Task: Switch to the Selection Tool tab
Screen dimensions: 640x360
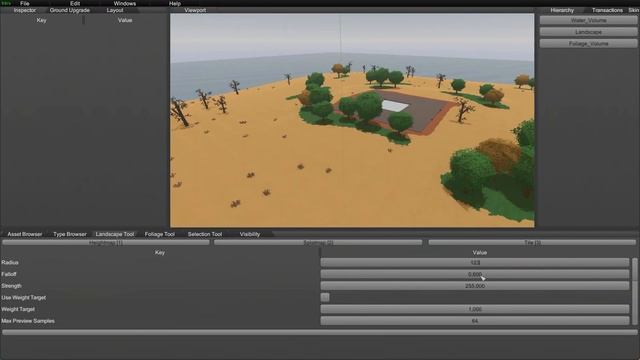Action: point(204,234)
